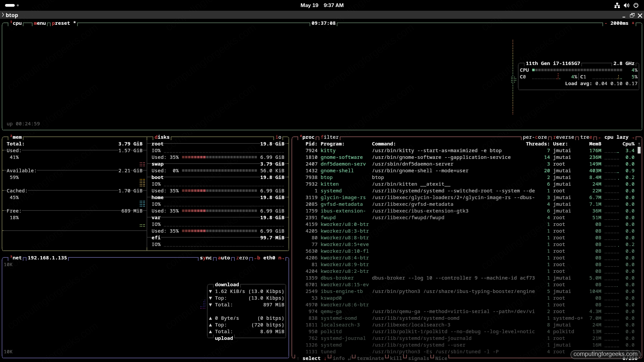Screen dimensions: 644x362
Task: Open the power menu icon
Action: click(636, 5)
